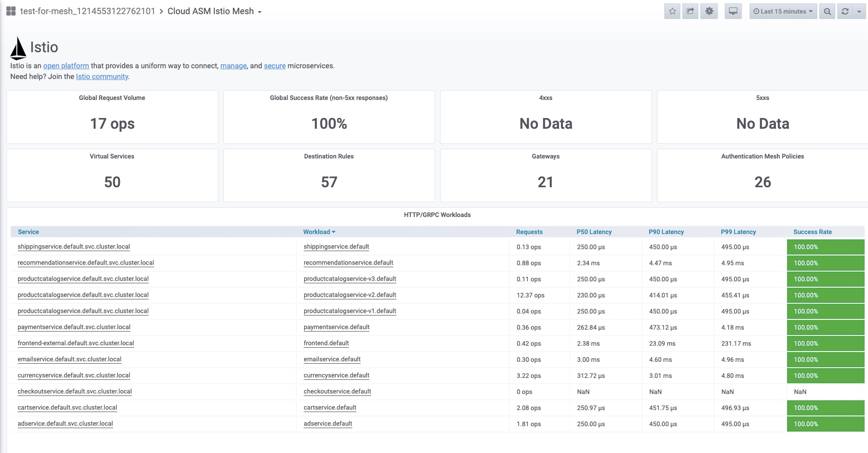This screenshot has height=453, width=868.
Task: Open Global Request Volume panel title
Action: tap(112, 98)
